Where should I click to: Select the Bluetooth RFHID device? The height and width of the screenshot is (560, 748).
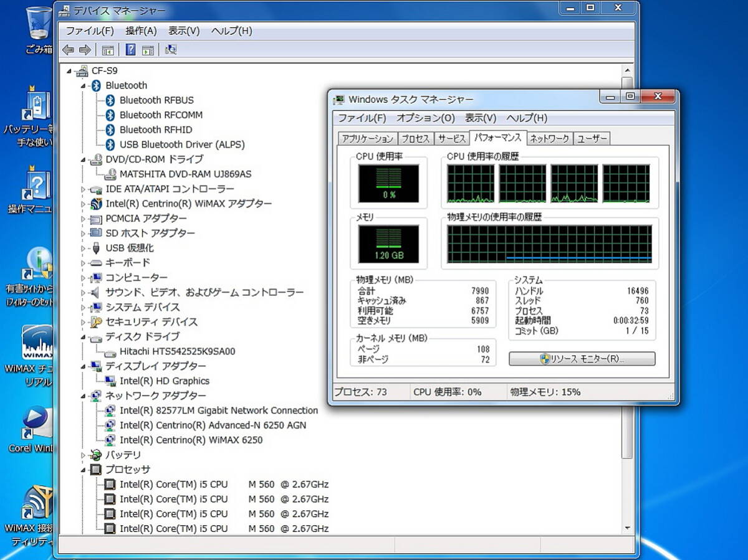(x=156, y=130)
